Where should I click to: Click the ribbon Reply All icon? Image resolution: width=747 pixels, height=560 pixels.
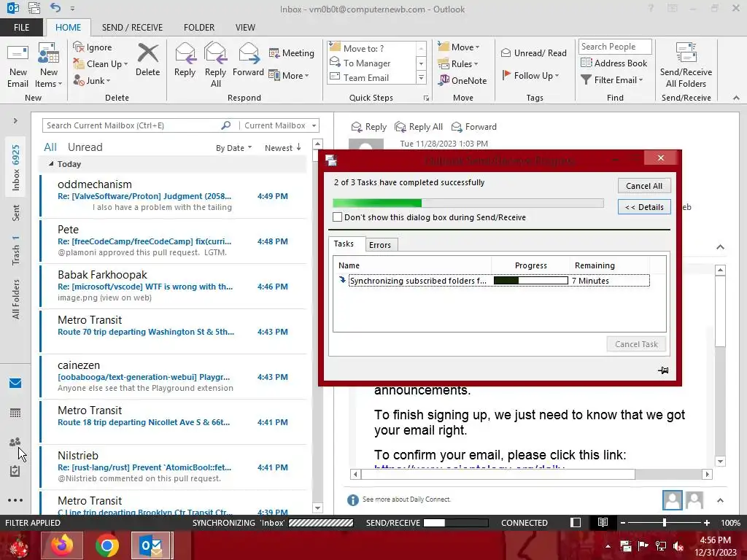(x=215, y=66)
